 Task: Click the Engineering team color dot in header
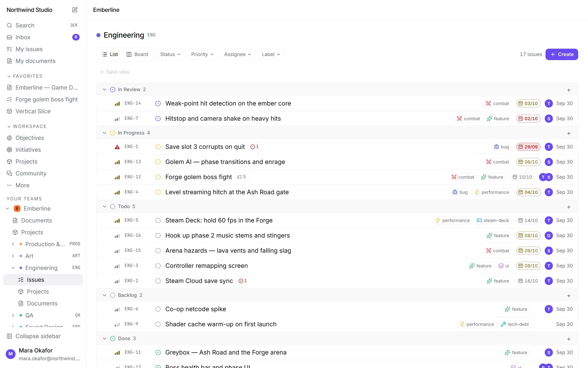(x=98, y=35)
